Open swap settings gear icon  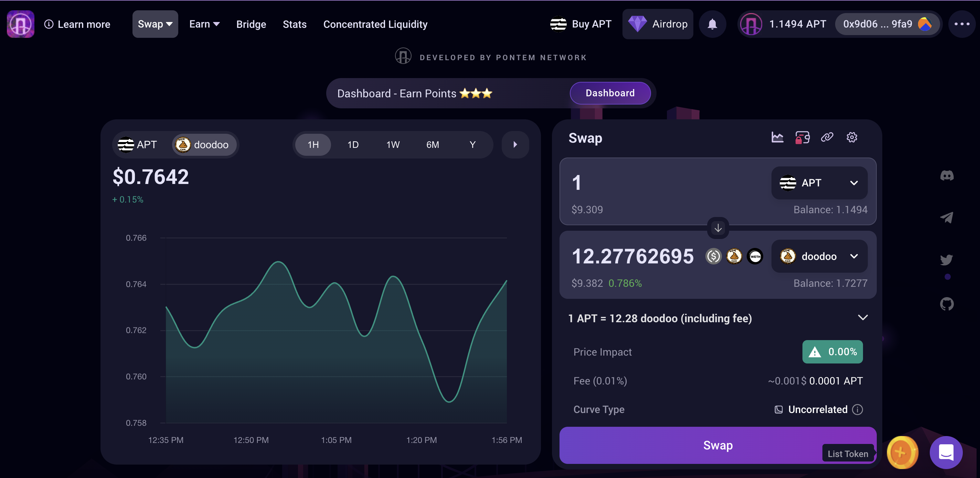click(x=851, y=137)
